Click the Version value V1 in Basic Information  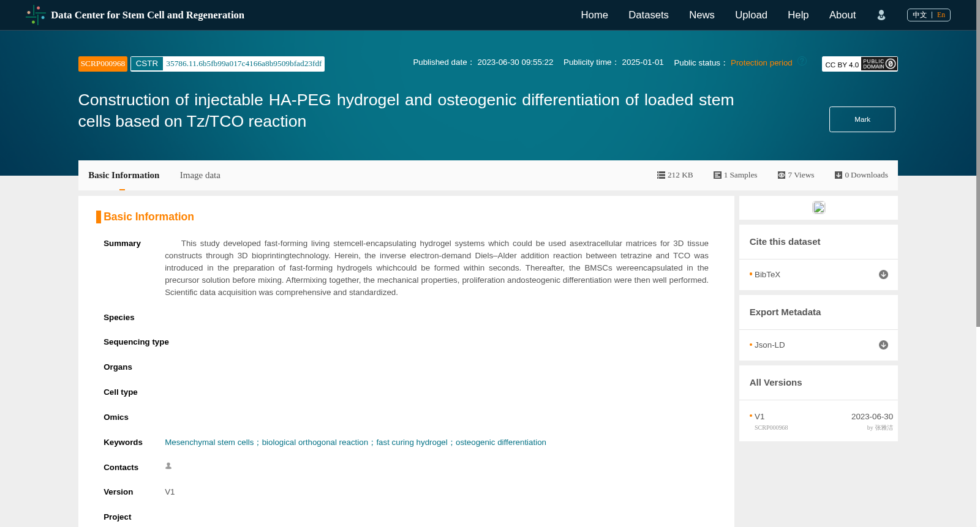pyautogui.click(x=170, y=492)
